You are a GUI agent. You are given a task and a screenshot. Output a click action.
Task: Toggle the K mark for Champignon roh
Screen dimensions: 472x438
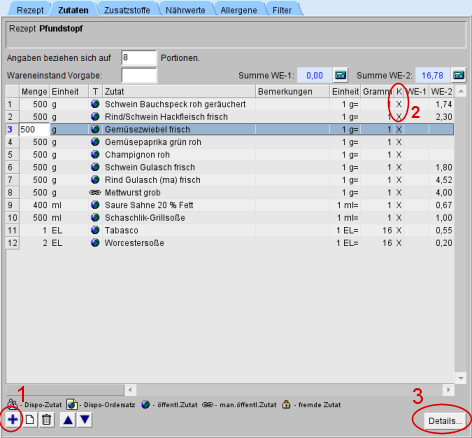(x=399, y=155)
